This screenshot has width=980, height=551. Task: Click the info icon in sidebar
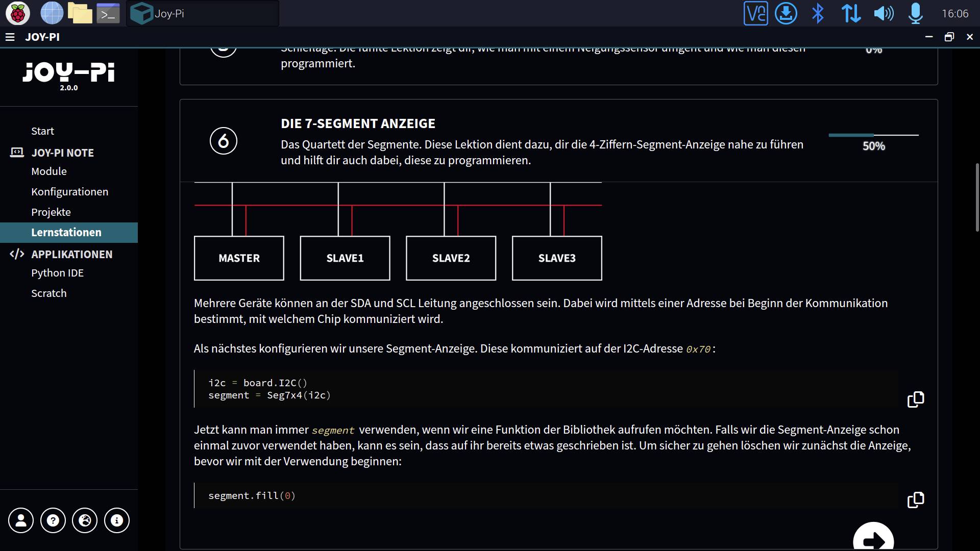[117, 520]
